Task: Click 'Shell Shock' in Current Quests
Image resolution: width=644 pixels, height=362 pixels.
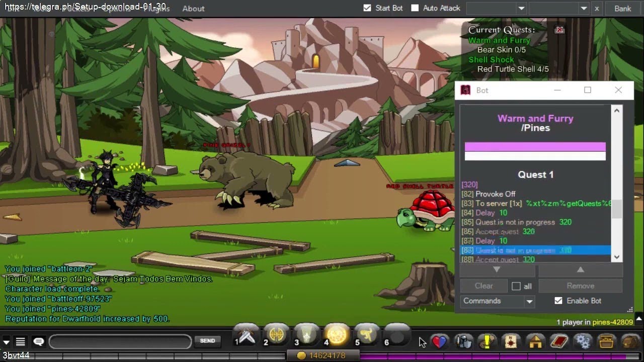Action: [491, 59]
